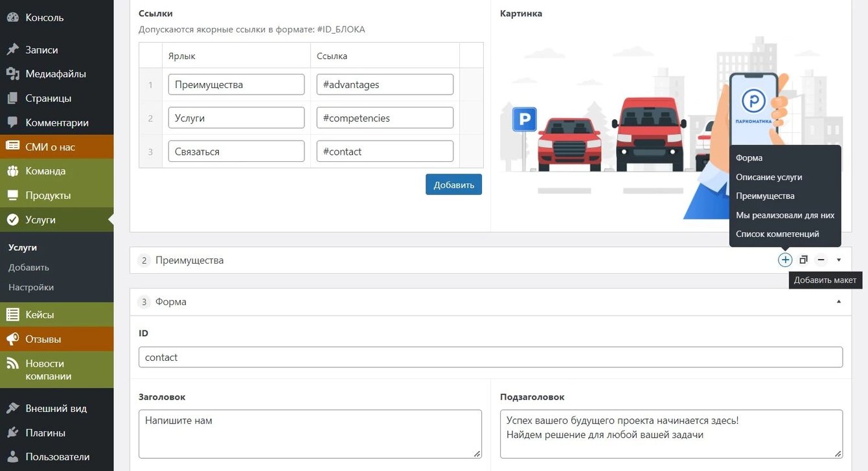The width and height of the screenshot is (868, 471).
Task: Collapse the Форма layout block
Action: coord(839,302)
